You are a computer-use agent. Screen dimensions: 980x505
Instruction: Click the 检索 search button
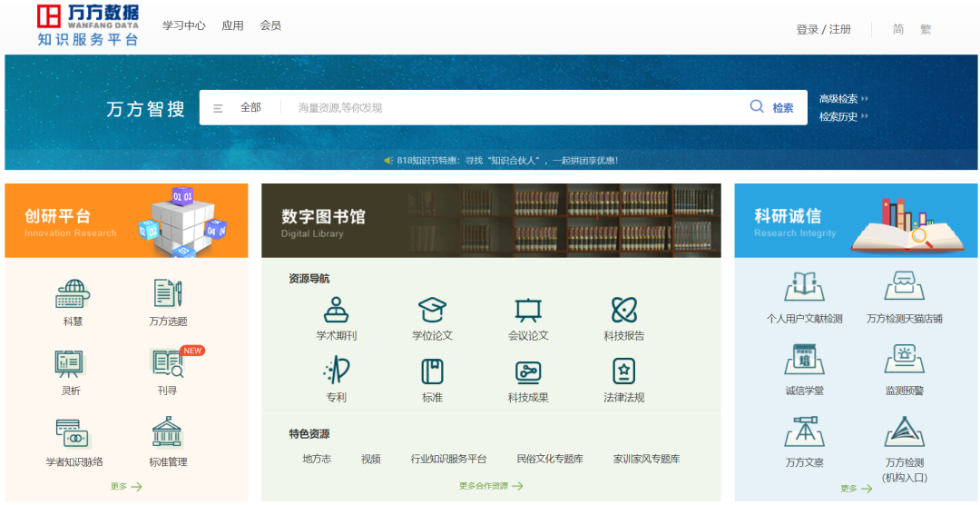click(x=783, y=108)
